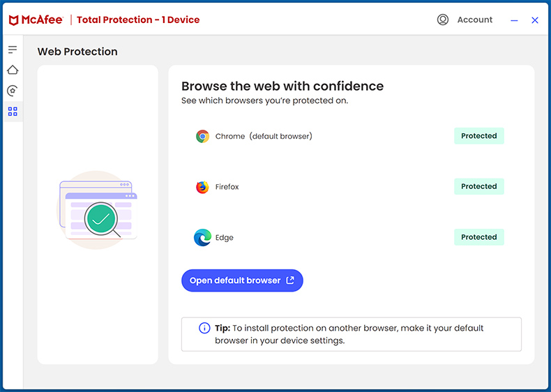Click 'Total Protection - 1 Device' title
This screenshot has width=551, height=392.
coord(138,20)
